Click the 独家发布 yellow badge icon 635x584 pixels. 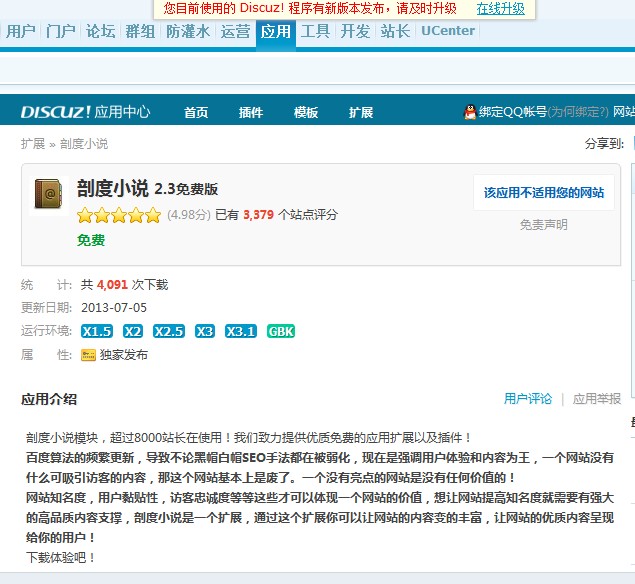click(x=88, y=355)
